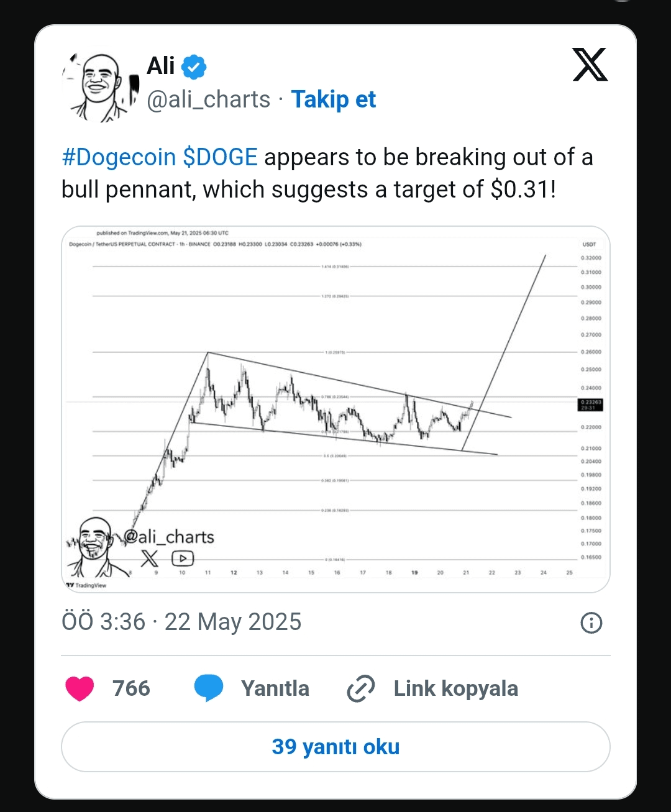Viewport: 671px width, 812px height.
Task: Click the Yanıtla reply label
Action: click(x=275, y=688)
